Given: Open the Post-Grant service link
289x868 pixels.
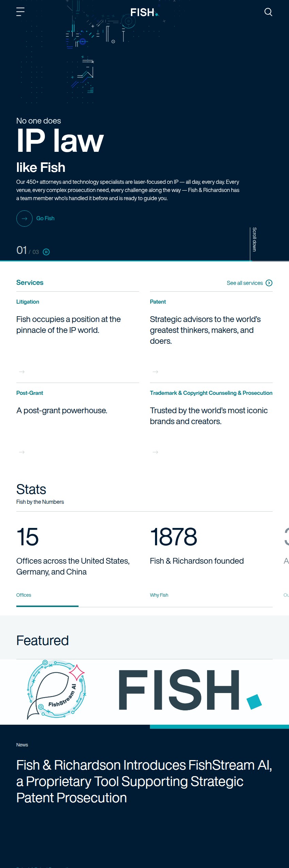Looking at the screenshot, I should [30, 393].
